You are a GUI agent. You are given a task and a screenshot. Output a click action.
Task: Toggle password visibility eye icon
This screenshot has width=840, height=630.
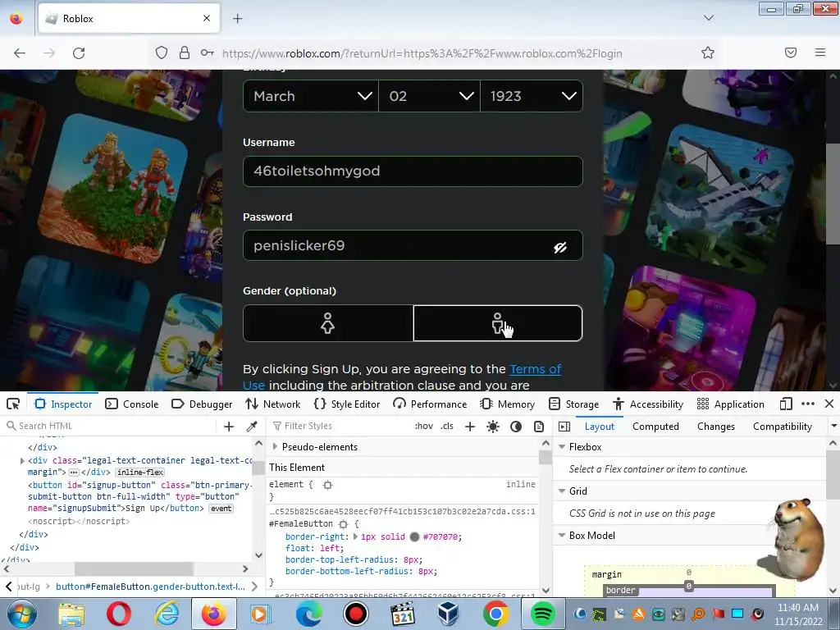(559, 247)
